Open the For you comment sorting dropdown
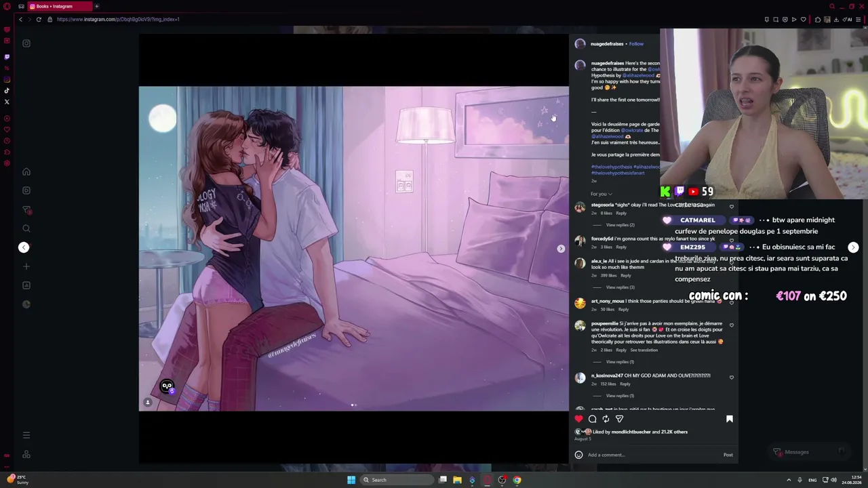This screenshot has width=868, height=488. (601, 194)
